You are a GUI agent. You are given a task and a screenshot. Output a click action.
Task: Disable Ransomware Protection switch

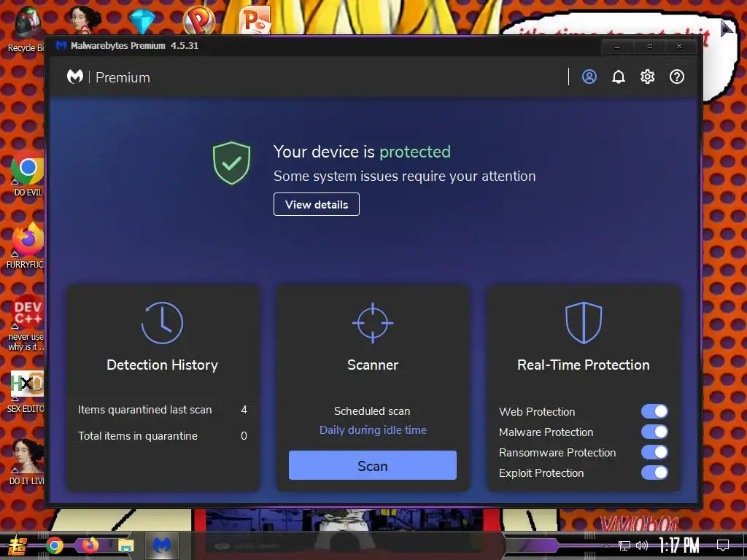[x=654, y=452]
